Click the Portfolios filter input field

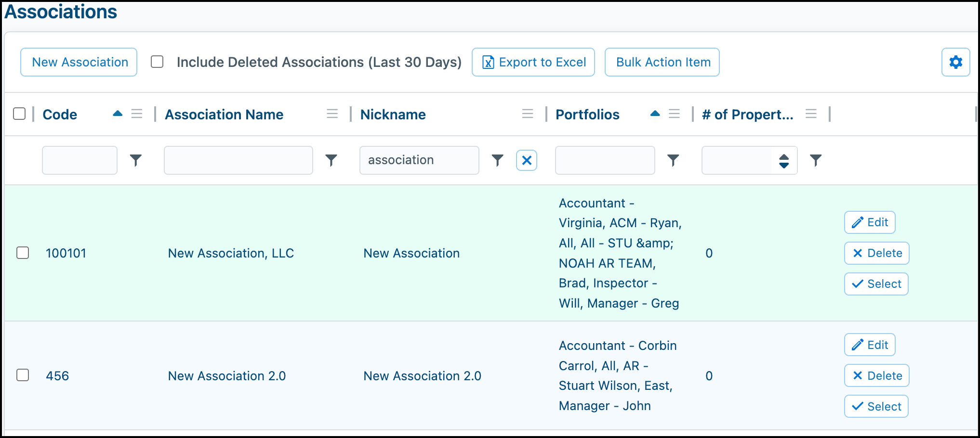click(605, 160)
